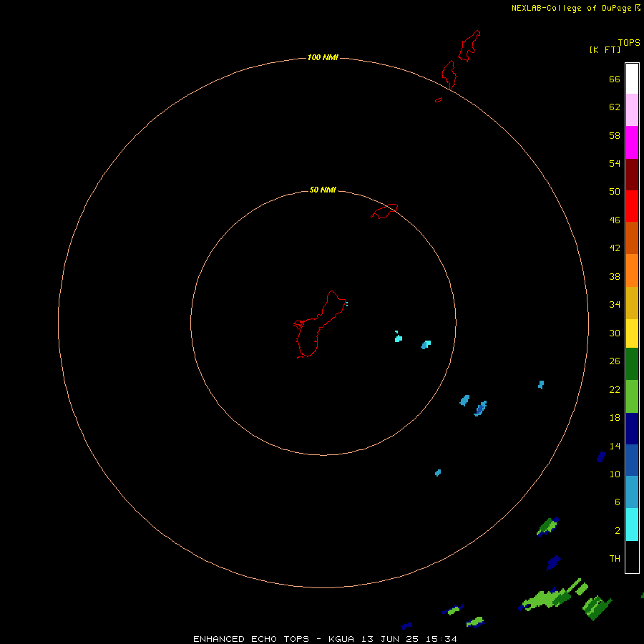This screenshot has height=644, width=644.
Task: Click the orange 42 kft legend swatch
Action: click(632, 270)
